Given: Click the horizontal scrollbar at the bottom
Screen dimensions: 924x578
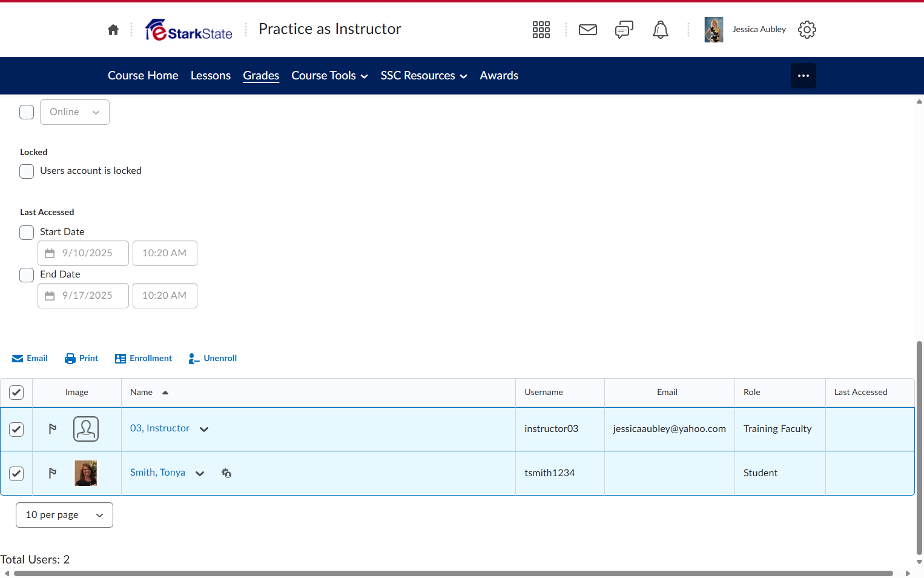Looking at the screenshot, I should coord(454,573).
